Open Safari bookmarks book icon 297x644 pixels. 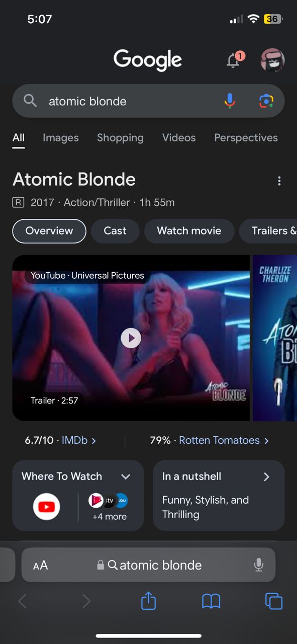coord(211,601)
